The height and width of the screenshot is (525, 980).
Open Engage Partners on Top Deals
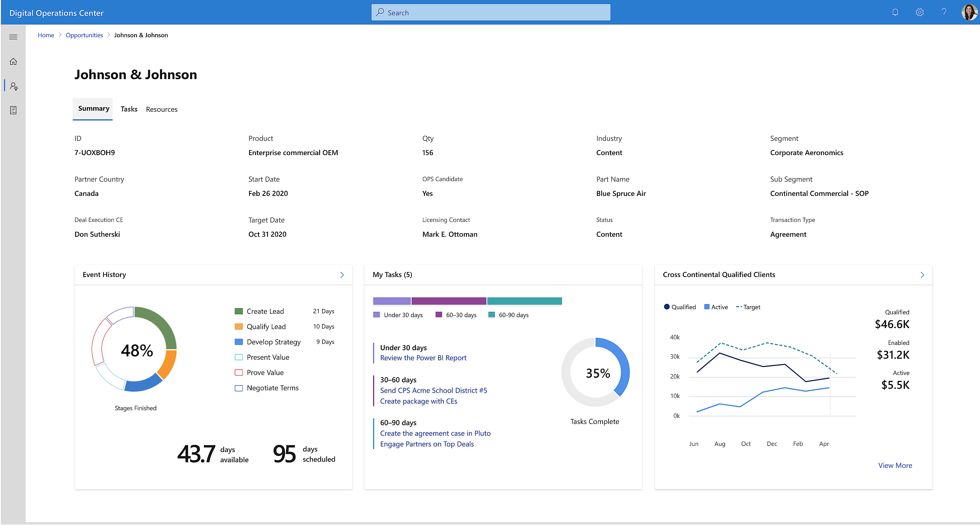(427, 444)
